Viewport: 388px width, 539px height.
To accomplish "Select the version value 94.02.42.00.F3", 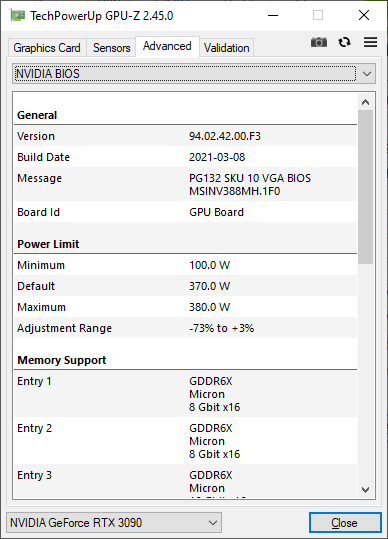I will click(225, 136).
